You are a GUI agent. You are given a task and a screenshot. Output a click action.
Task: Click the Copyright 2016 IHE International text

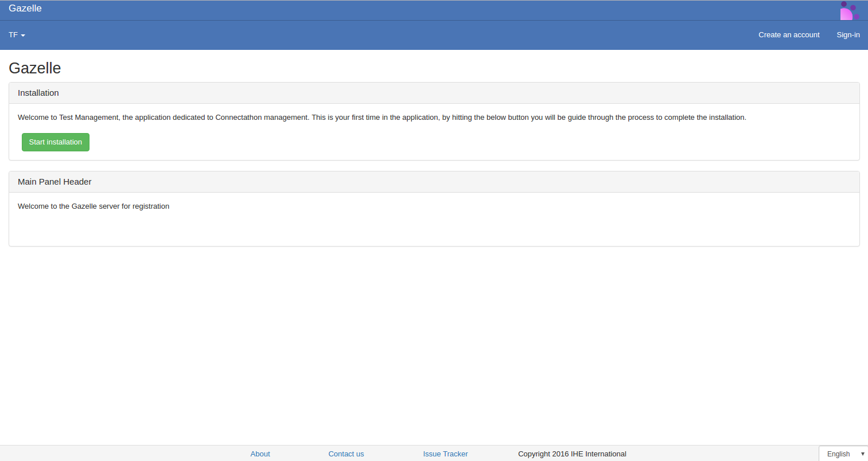[572, 454]
